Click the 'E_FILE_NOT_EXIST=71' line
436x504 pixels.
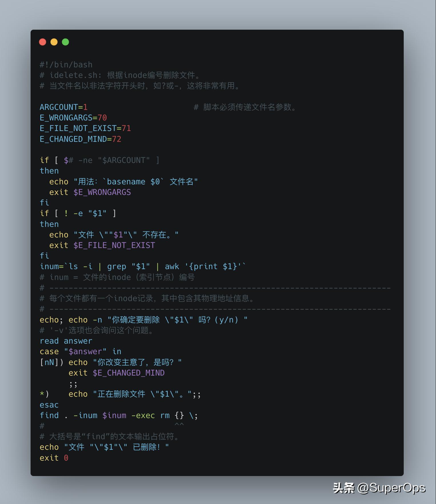(x=85, y=128)
